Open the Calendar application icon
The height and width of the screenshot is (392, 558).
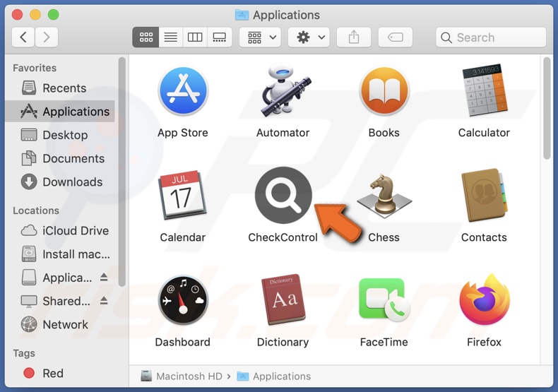point(182,195)
